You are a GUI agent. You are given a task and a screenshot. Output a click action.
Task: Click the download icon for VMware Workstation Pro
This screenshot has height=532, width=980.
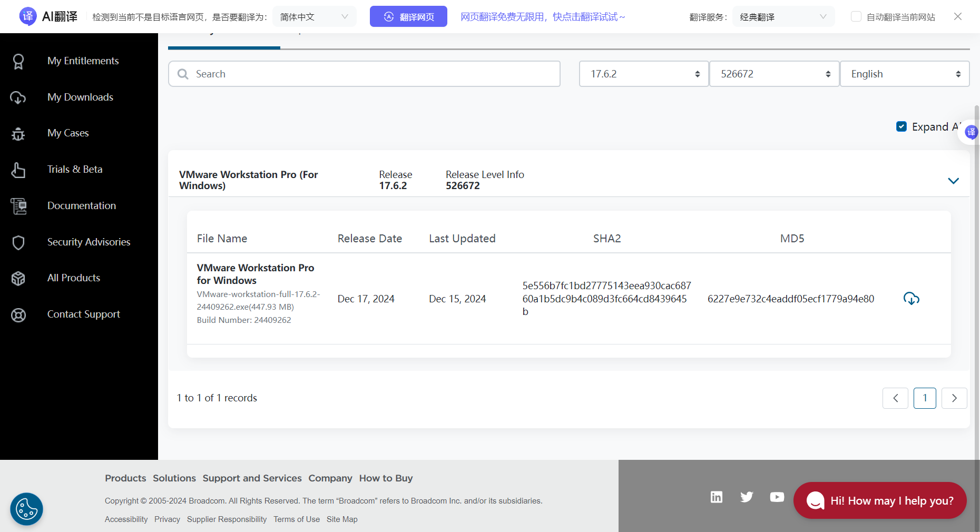(x=911, y=299)
